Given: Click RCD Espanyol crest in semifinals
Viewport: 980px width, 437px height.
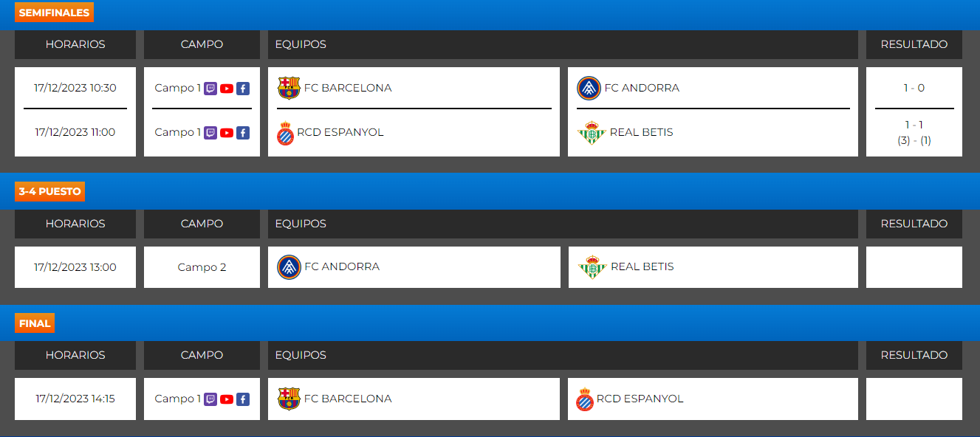Looking at the screenshot, I should tap(285, 134).
